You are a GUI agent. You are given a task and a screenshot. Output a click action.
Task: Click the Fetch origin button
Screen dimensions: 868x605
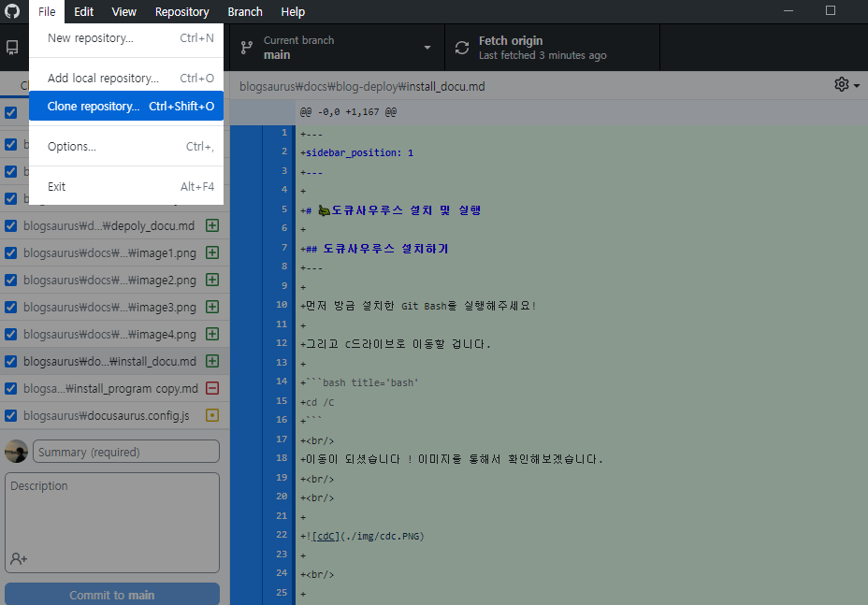(x=553, y=48)
